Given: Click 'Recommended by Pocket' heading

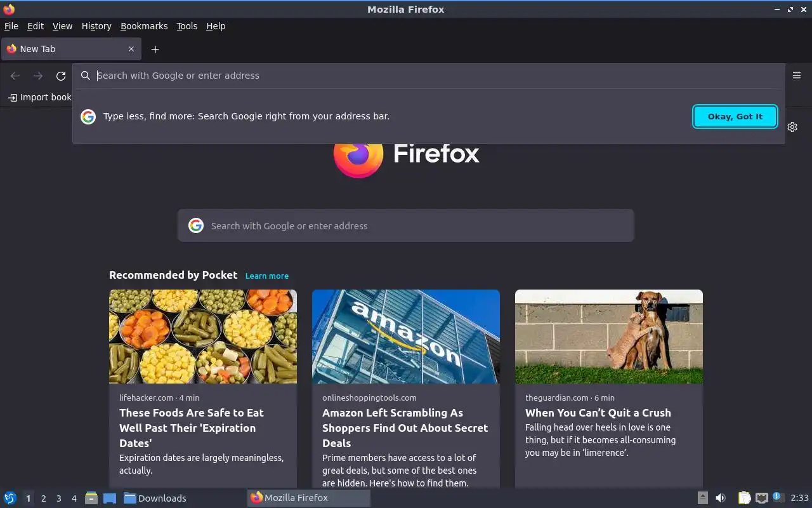Looking at the screenshot, I should pyautogui.click(x=173, y=275).
